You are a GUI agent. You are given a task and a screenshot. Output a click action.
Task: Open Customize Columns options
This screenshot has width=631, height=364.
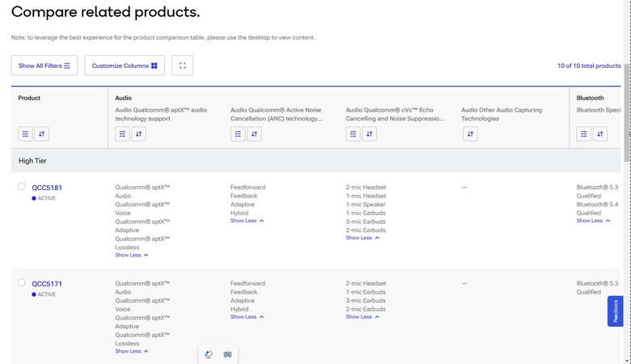coord(125,66)
